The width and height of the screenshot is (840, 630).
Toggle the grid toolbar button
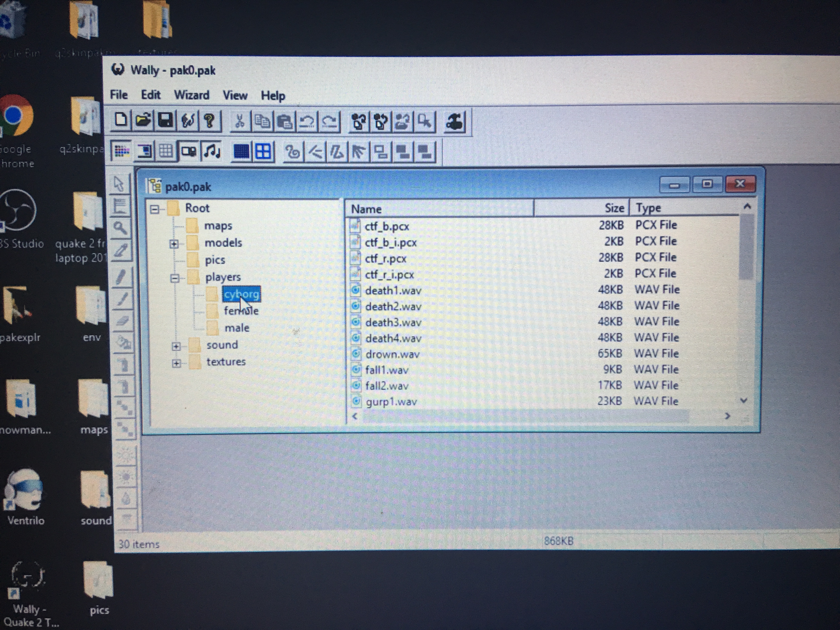166,151
